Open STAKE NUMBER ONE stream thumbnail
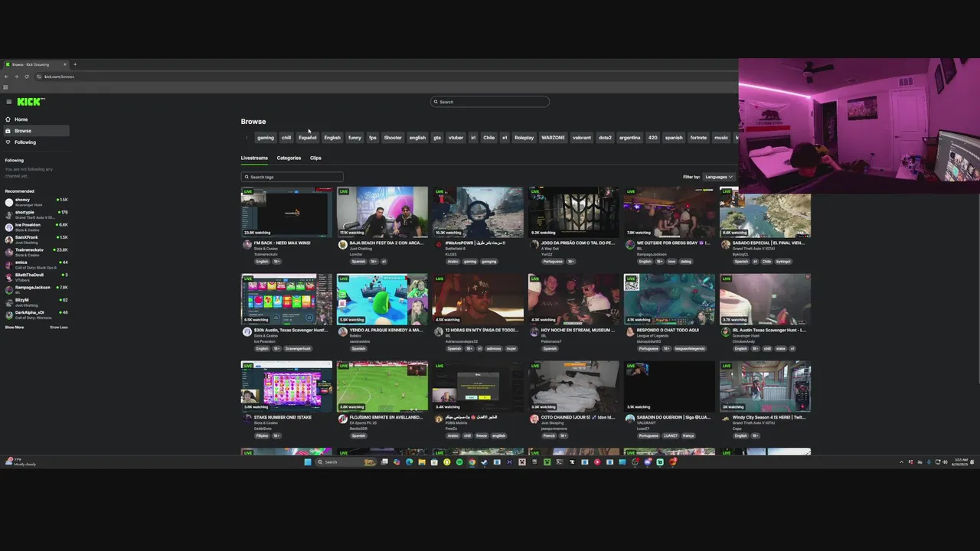 coord(286,386)
